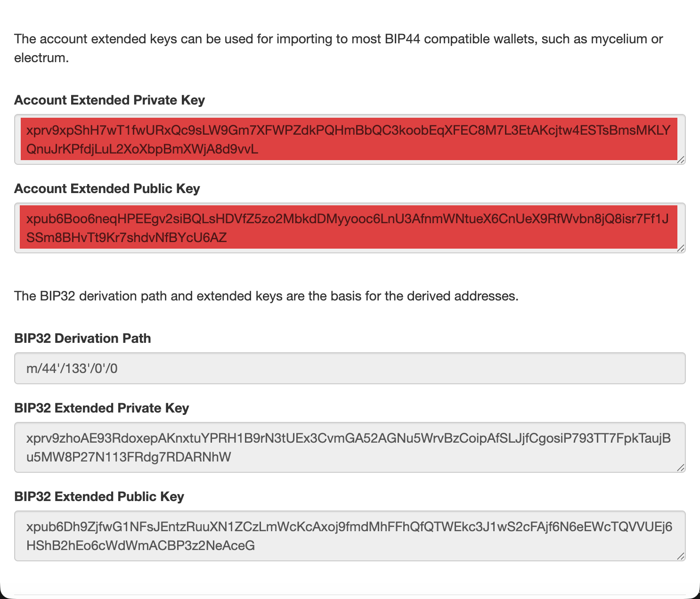
Task: Focus the BIP32 Extended Private Key text area
Action: pyautogui.click(x=349, y=447)
